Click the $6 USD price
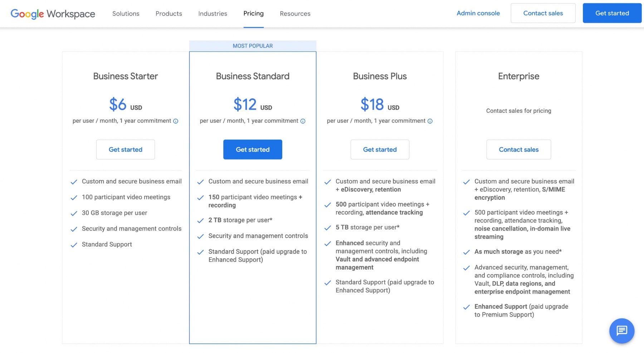This screenshot has height=353, width=644. click(126, 105)
